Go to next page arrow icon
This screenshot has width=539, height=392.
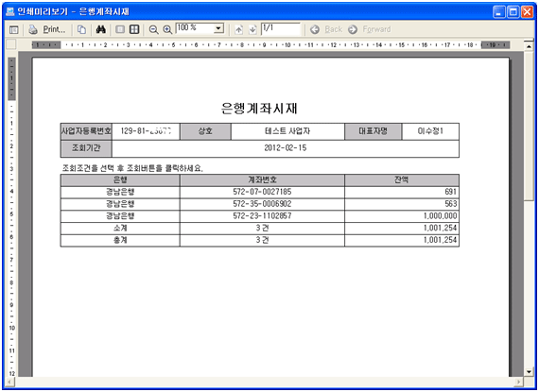(252, 30)
